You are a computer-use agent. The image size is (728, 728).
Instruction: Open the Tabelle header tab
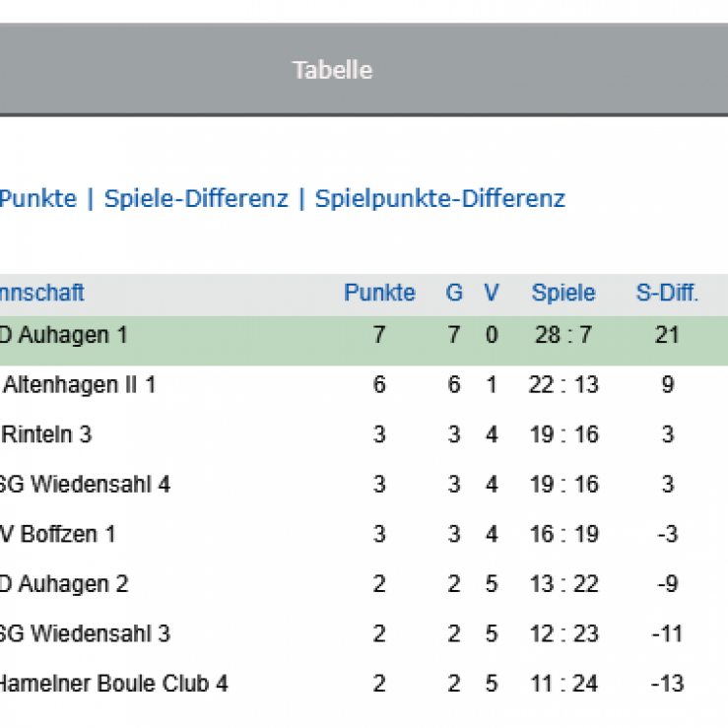click(x=332, y=70)
